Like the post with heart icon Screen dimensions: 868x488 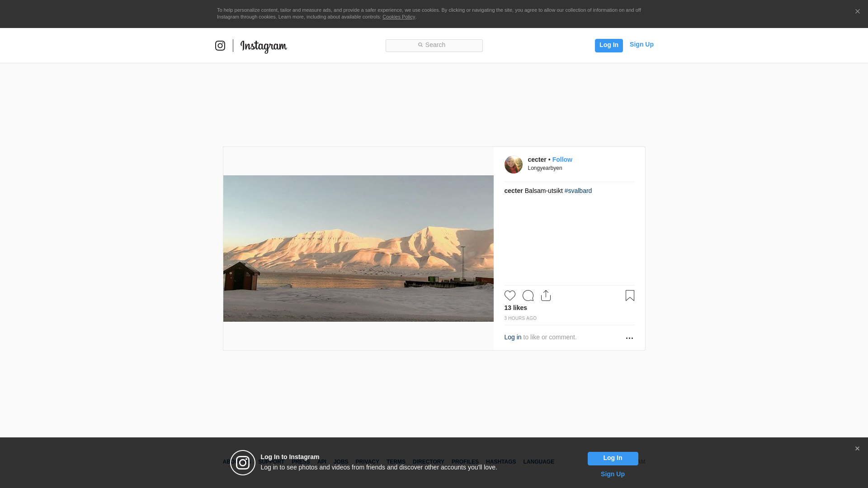[509, 296]
